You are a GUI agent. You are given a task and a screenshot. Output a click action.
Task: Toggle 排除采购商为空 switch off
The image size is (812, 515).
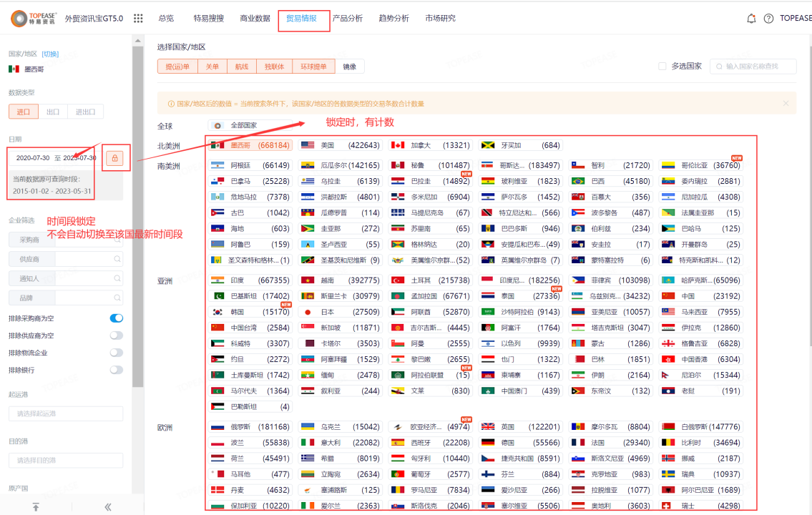117,318
